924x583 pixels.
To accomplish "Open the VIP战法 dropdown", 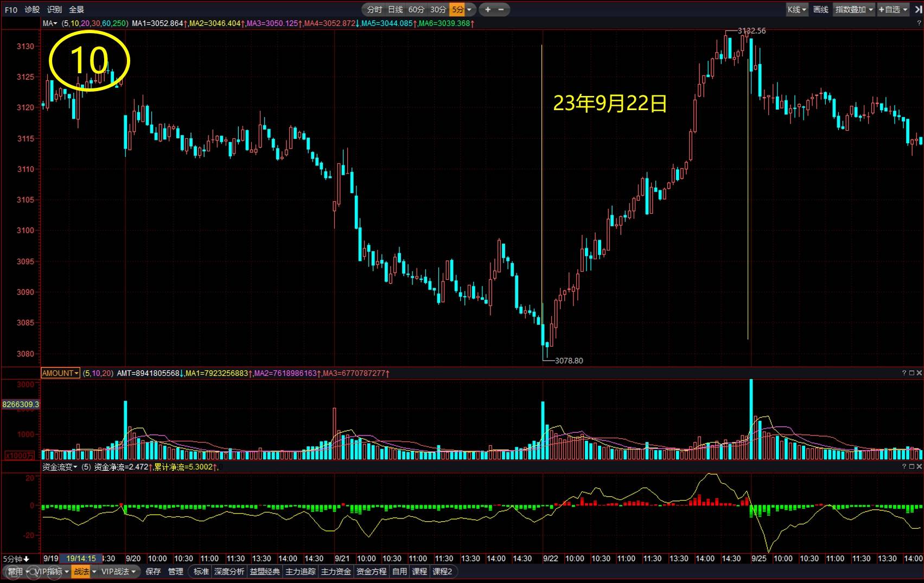I will tap(118, 572).
